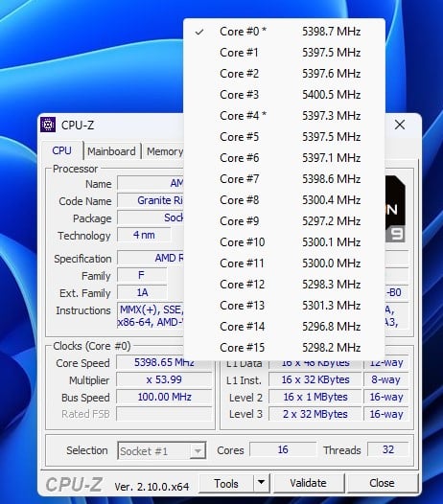Select the checked Core #0 menu entry
Image resolution: width=443 pixels, height=504 pixels.
click(284, 32)
